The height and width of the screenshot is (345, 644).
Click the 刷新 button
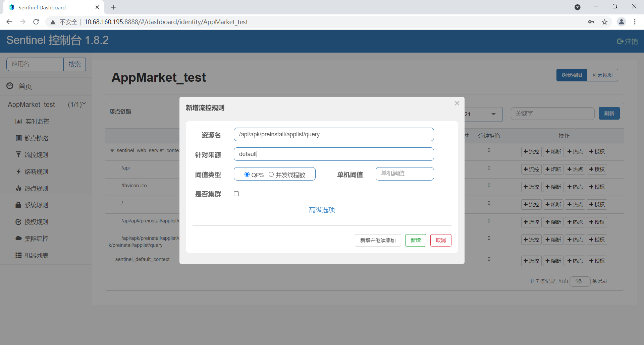[609, 113]
